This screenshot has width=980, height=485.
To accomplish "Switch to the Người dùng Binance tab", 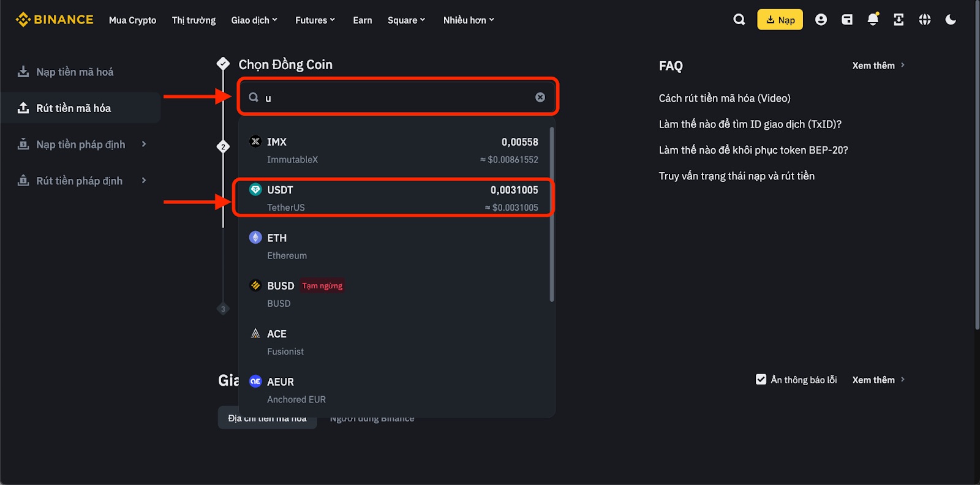I will pyautogui.click(x=371, y=418).
